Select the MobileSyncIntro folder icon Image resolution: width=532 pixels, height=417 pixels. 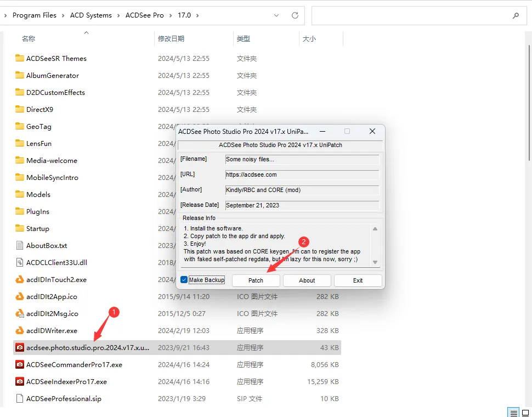tap(20, 177)
